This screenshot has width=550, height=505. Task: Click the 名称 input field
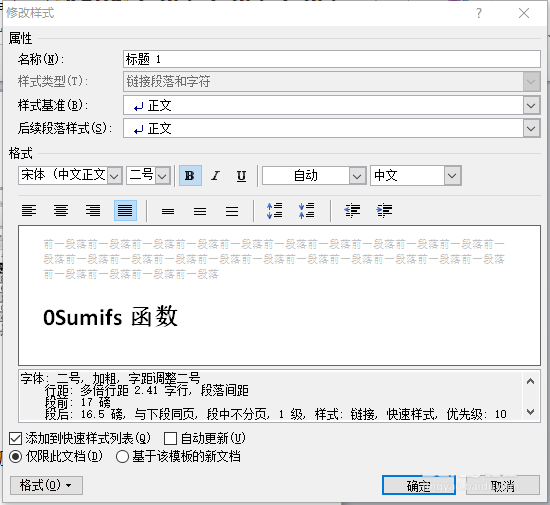pos(331,59)
